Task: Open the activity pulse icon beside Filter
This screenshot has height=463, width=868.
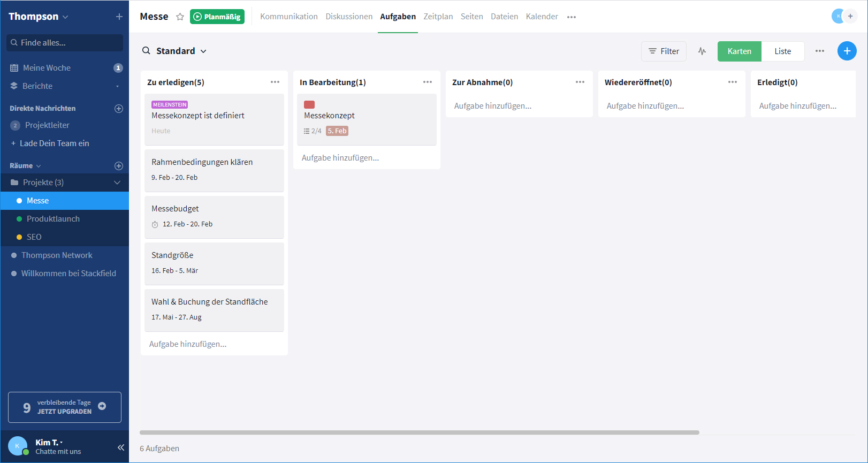Action: tap(702, 51)
